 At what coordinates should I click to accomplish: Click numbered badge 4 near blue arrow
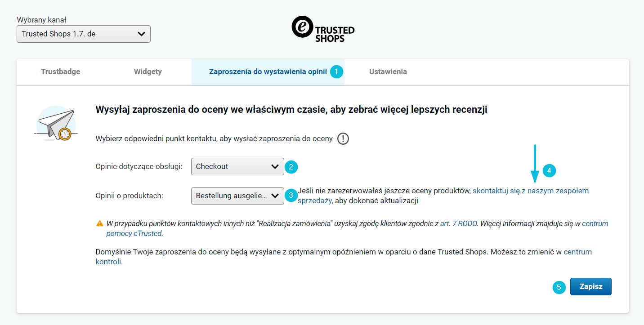pyautogui.click(x=550, y=171)
